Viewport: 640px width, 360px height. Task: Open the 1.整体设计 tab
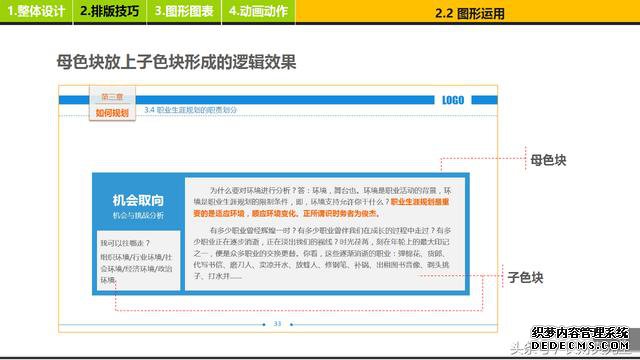(36, 11)
